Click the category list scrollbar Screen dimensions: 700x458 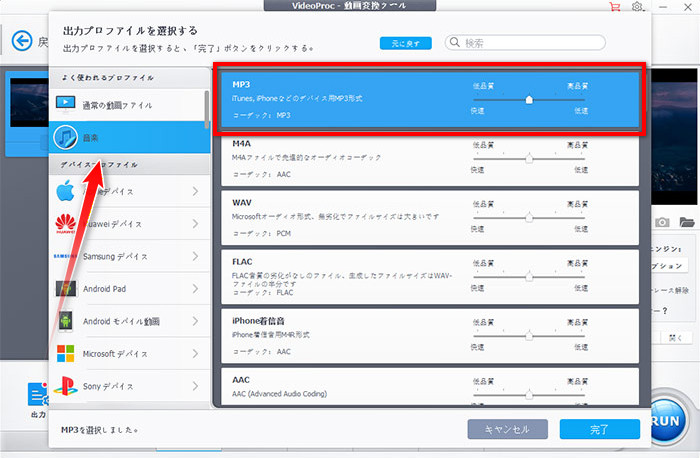(207, 109)
